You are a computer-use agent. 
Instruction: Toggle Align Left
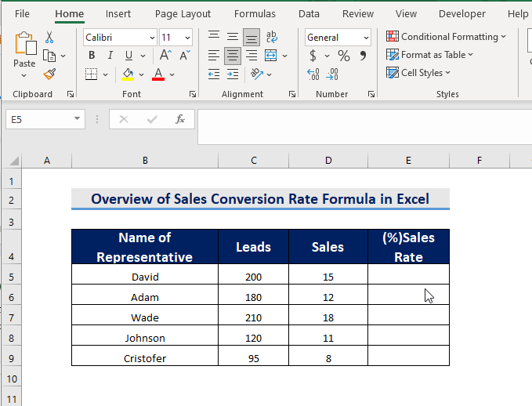point(214,56)
